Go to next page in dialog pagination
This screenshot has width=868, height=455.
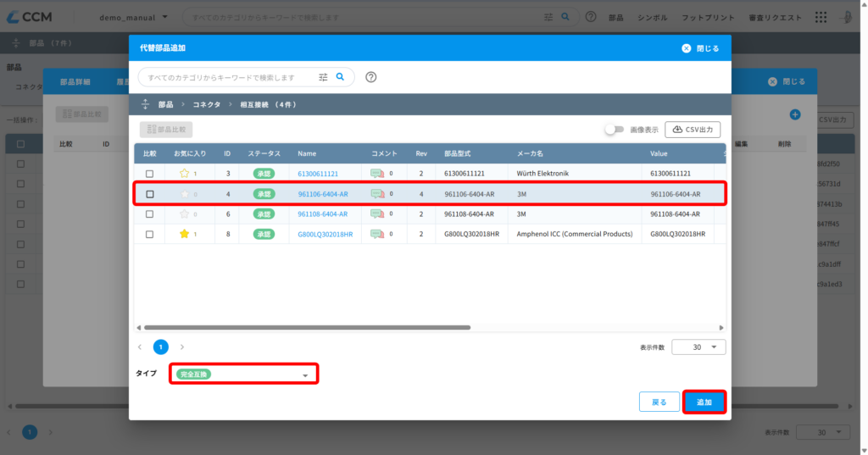point(181,347)
